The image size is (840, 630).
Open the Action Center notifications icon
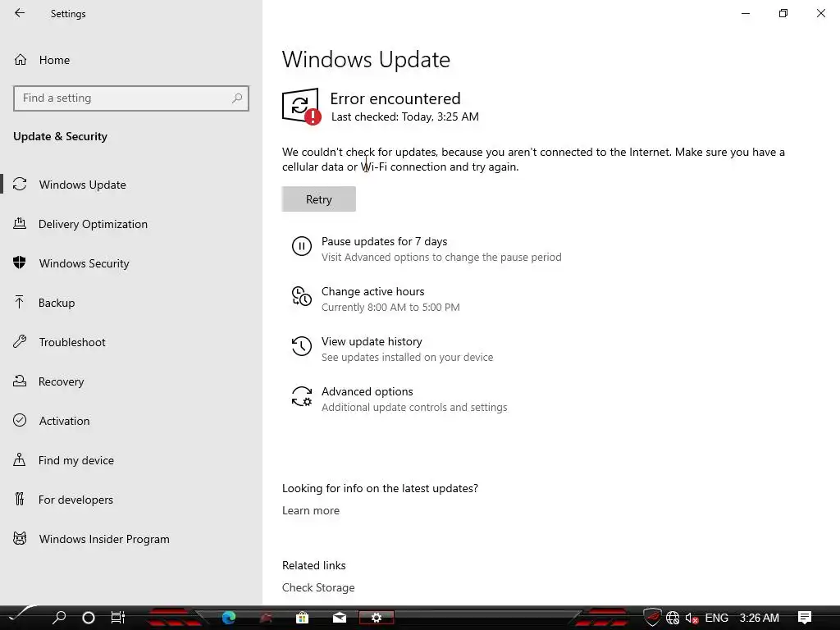tap(805, 618)
